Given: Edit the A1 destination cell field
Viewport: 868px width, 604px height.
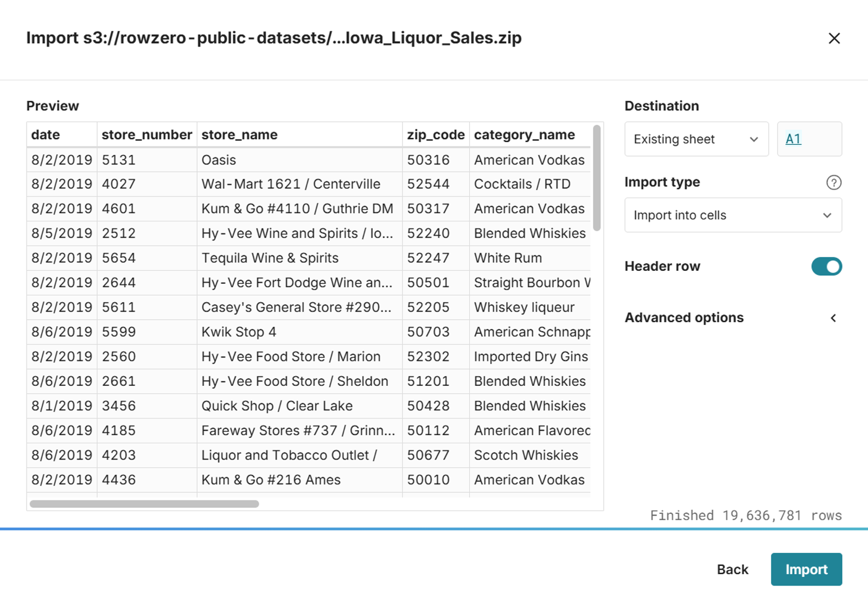Looking at the screenshot, I should click(x=809, y=139).
